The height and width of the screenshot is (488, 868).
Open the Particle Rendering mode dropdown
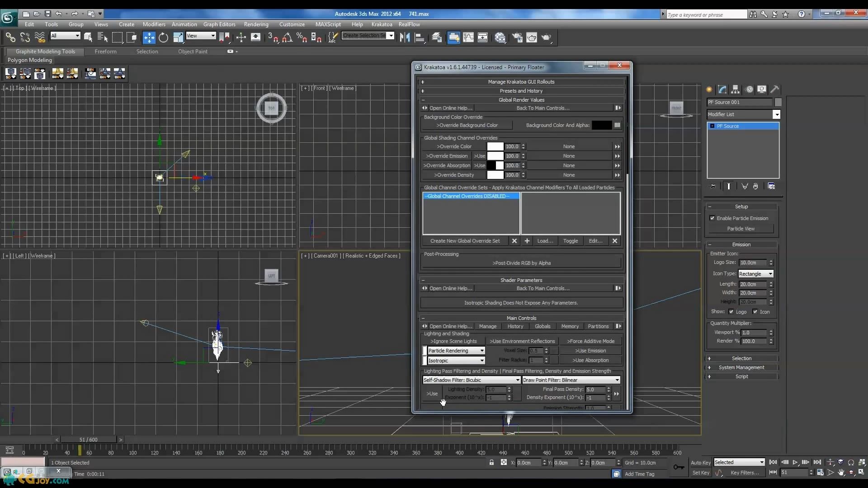click(456, 351)
